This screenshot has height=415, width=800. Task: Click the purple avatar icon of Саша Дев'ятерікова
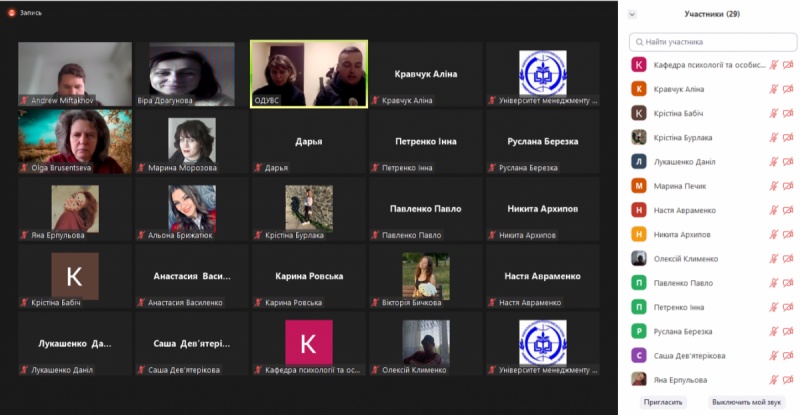(638, 355)
